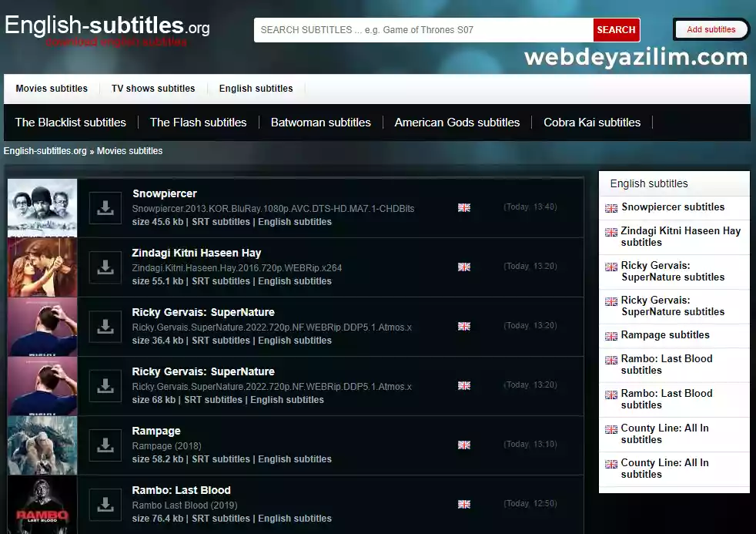This screenshot has height=534, width=756.
Task: Open Snowpiercer poster thumbnail
Action: (x=42, y=208)
